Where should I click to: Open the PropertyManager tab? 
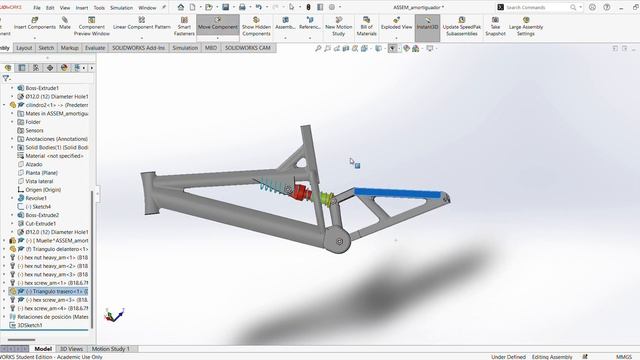(x=22, y=68)
